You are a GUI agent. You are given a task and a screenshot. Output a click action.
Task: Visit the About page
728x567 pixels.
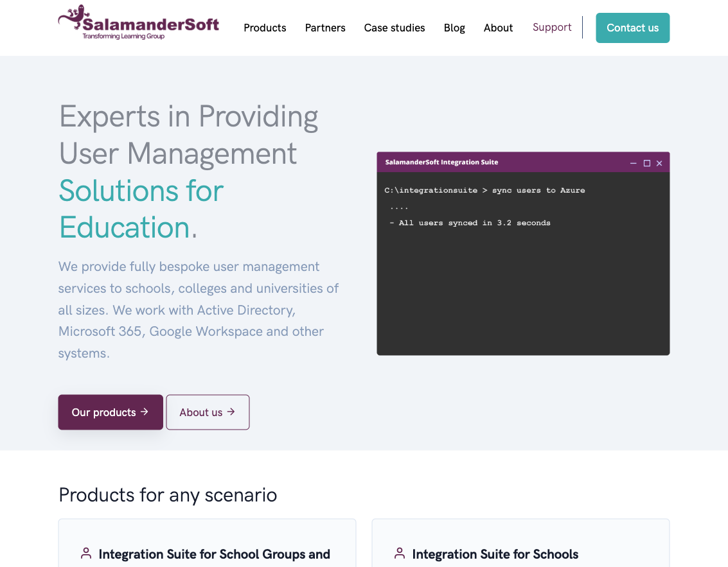(499, 28)
